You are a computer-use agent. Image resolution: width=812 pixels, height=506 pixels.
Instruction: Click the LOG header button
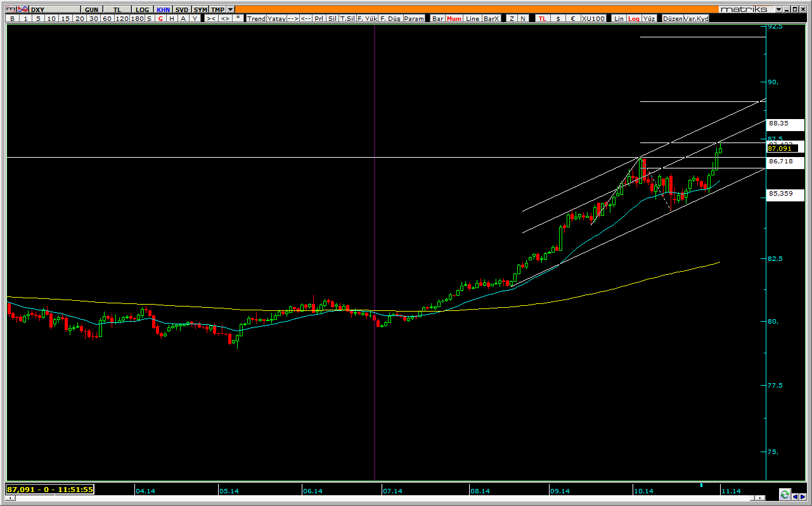pyautogui.click(x=142, y=9)
